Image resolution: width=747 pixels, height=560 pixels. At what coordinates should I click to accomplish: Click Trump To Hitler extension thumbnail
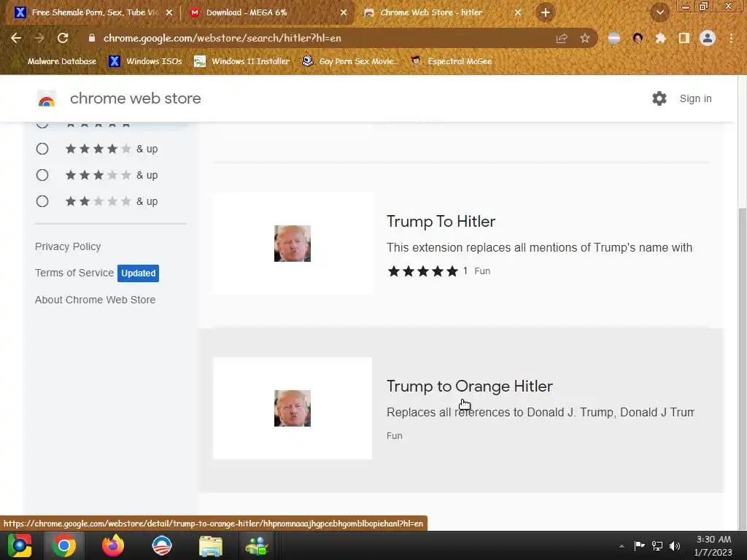click(293, 244)
